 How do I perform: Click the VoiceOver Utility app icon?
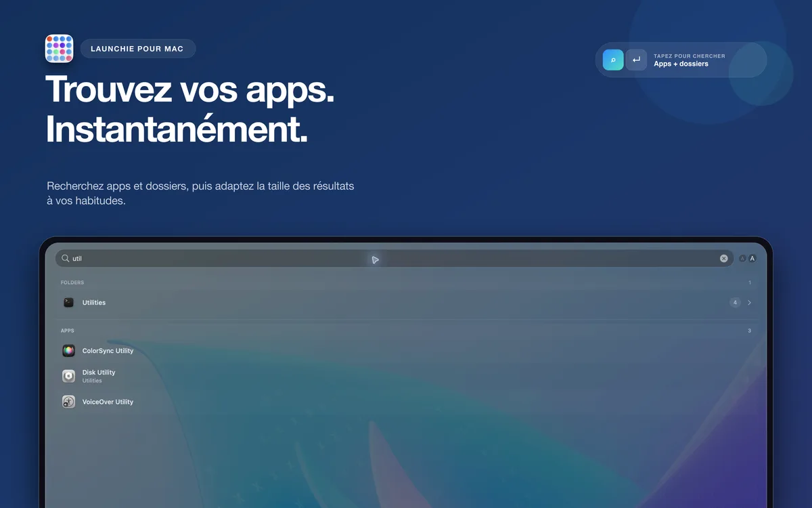click(68, 402)
